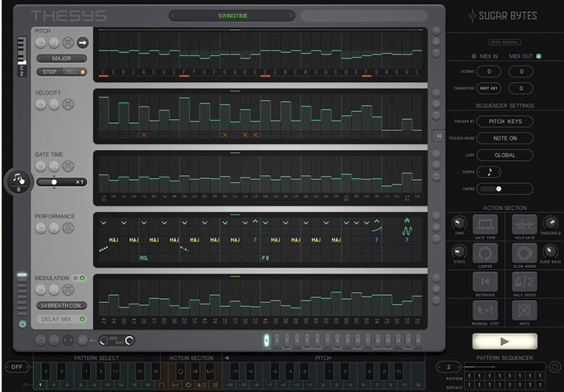Click the Mute action icon
This screenshot has height=392, width=564.
[x=525, y=310]
